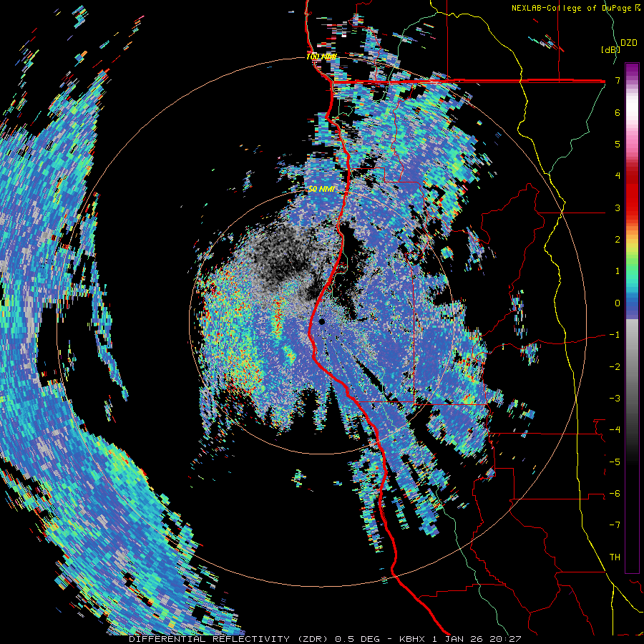Click the 4 value on color scale
The height and width of the screenshot is (644, 644).
pyautogui.click(x=618, y=176)
